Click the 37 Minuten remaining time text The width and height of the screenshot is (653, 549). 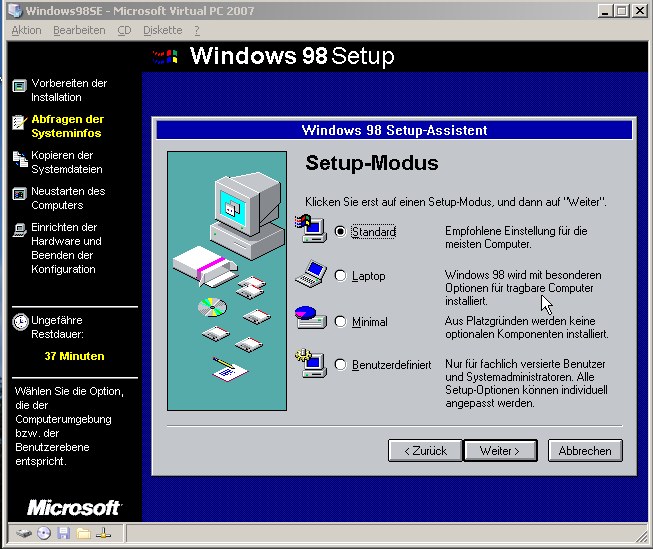[x=75, y=356]
